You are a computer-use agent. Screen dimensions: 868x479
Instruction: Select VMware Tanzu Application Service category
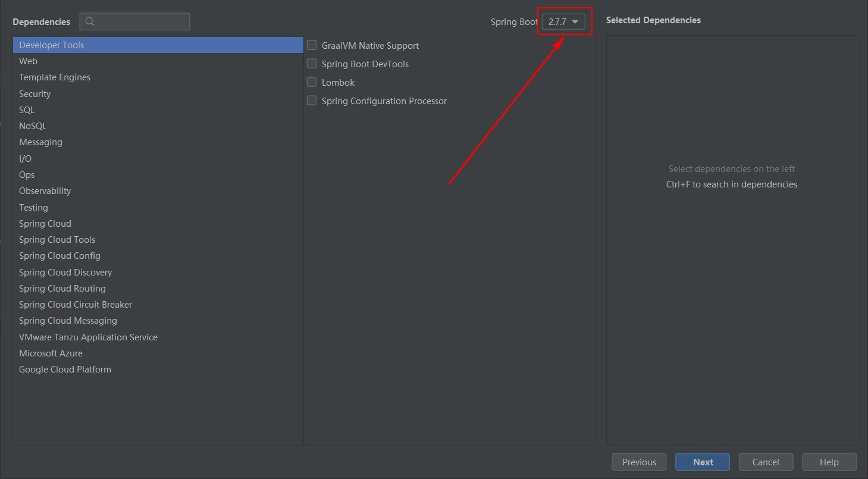click(x=158, y=337)
